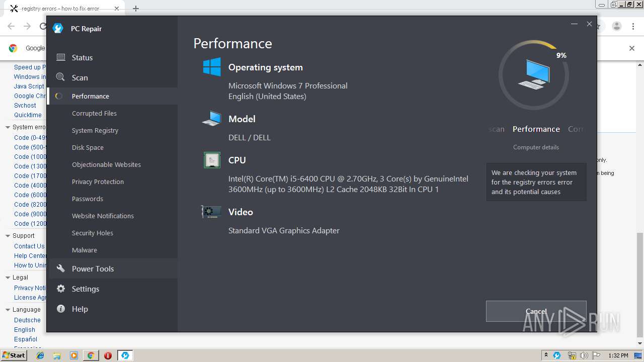Show hidden system tray icons
This screenshot has height=362, width=644.
pos(546,355)
